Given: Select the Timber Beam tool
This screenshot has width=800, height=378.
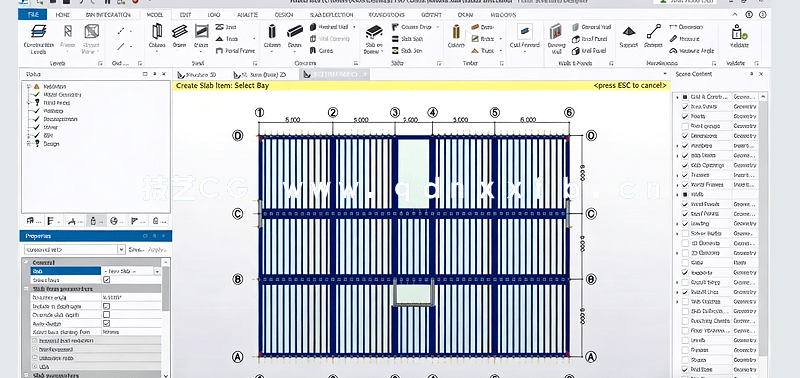Looking at the screenshot, I should click(482, 27).
